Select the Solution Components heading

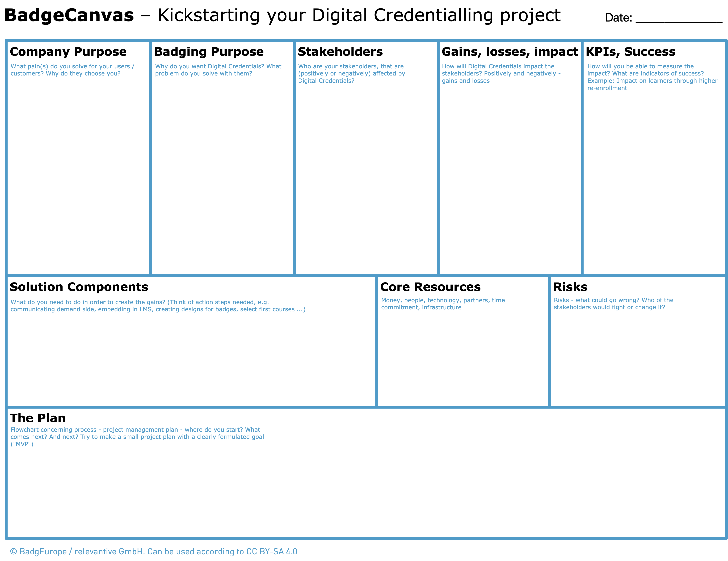tap(79, 287)
